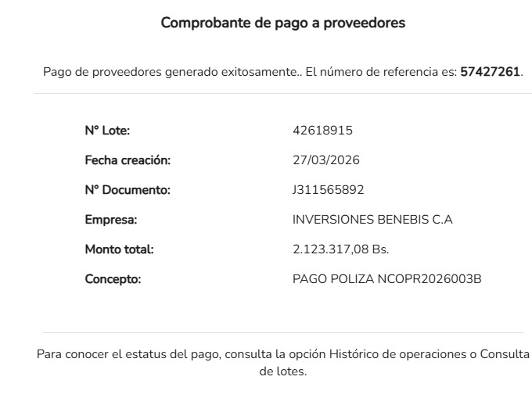This screenshot has height=398, width=532.
Task: Click 'Para conocer el estatus del pago' text
Action: [x=129, y=354]
